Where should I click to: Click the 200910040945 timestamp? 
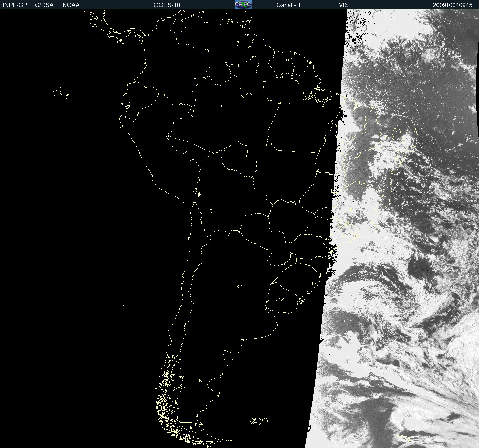click(x=453, y=5)
